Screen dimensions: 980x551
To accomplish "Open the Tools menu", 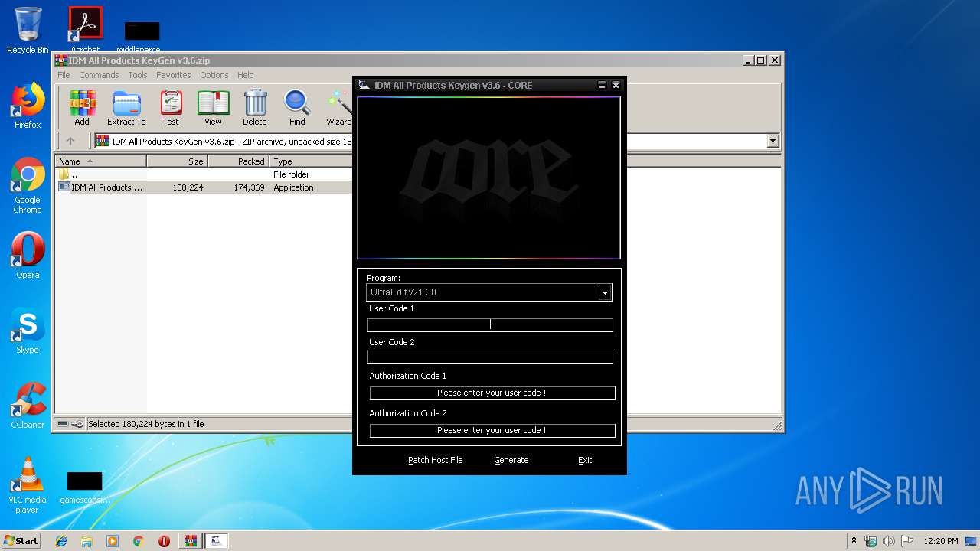I will pyautogui.click(x=138, y=75).
